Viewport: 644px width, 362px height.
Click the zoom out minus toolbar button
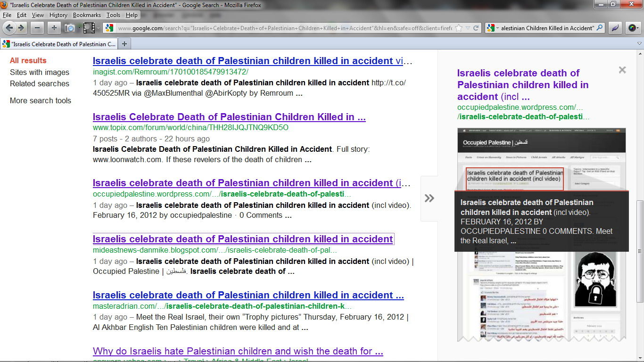[x=37, y=28]
